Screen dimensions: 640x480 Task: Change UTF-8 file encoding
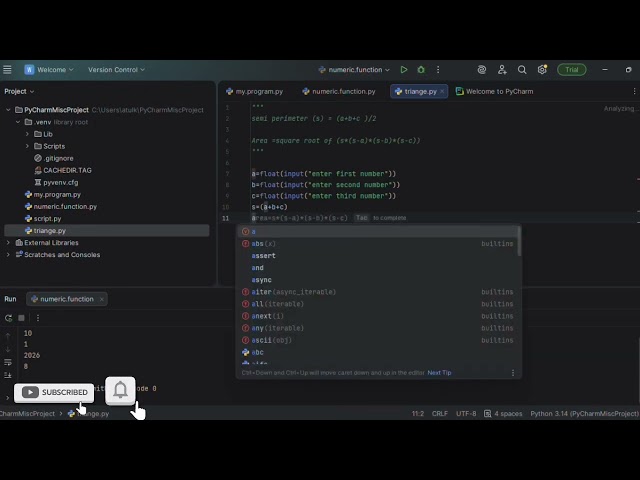pos(466,413)
